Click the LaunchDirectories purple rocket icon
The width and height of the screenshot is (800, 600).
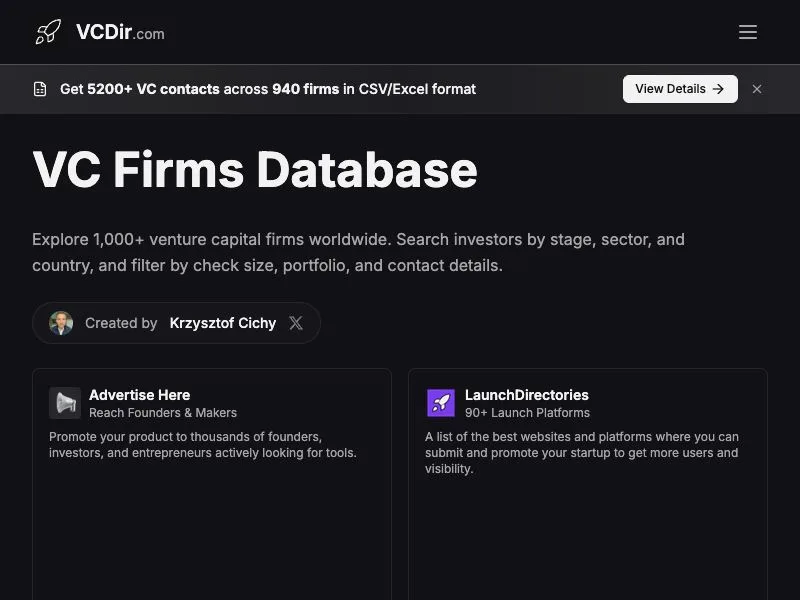tap(441, 403)
